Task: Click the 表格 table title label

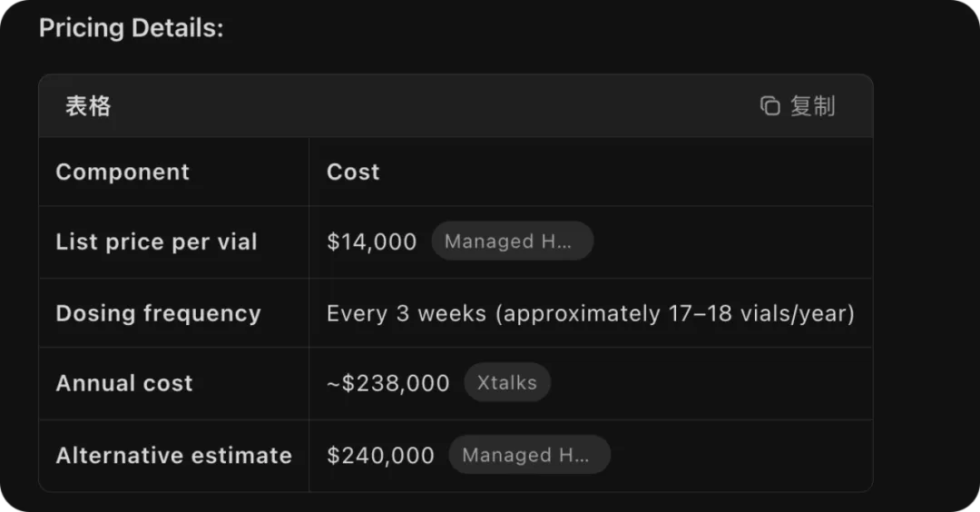Action: tap(88, 106)
